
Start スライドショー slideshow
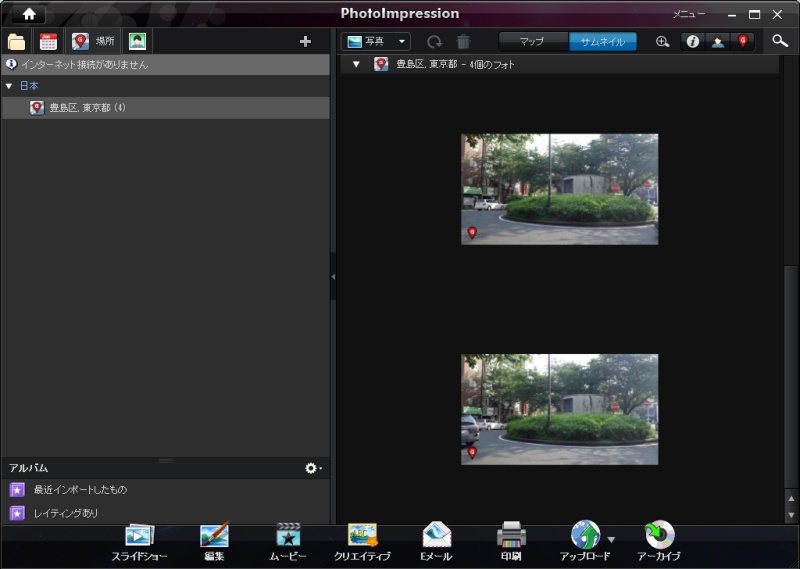click(139, 541)
